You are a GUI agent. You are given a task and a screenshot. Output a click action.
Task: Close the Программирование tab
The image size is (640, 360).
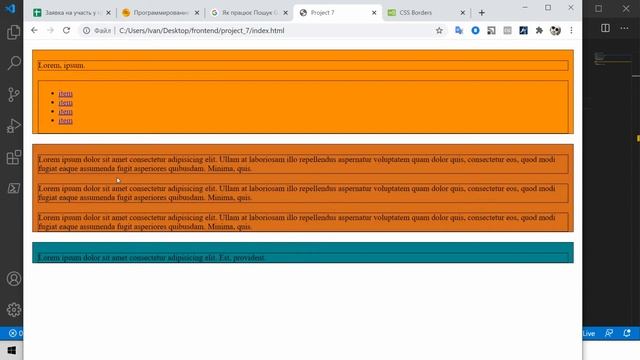coord(197,13)
